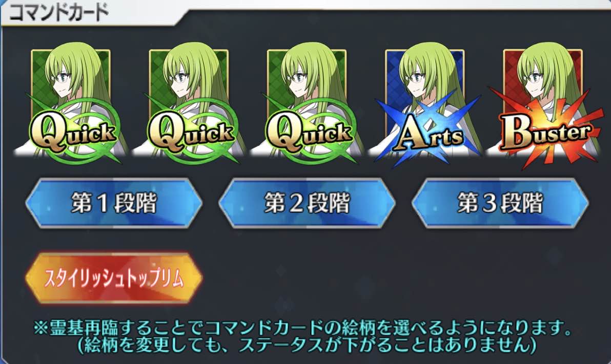Choose the スタイリッシュトップリム costume option
611x364 pixels.
(x=114, y=278)
